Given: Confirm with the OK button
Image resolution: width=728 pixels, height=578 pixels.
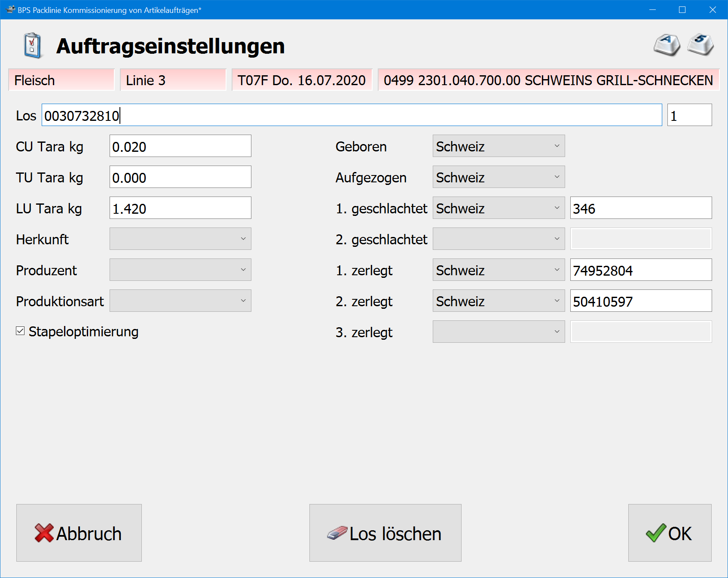Looking at the screenshot, I should coord(670,533).
